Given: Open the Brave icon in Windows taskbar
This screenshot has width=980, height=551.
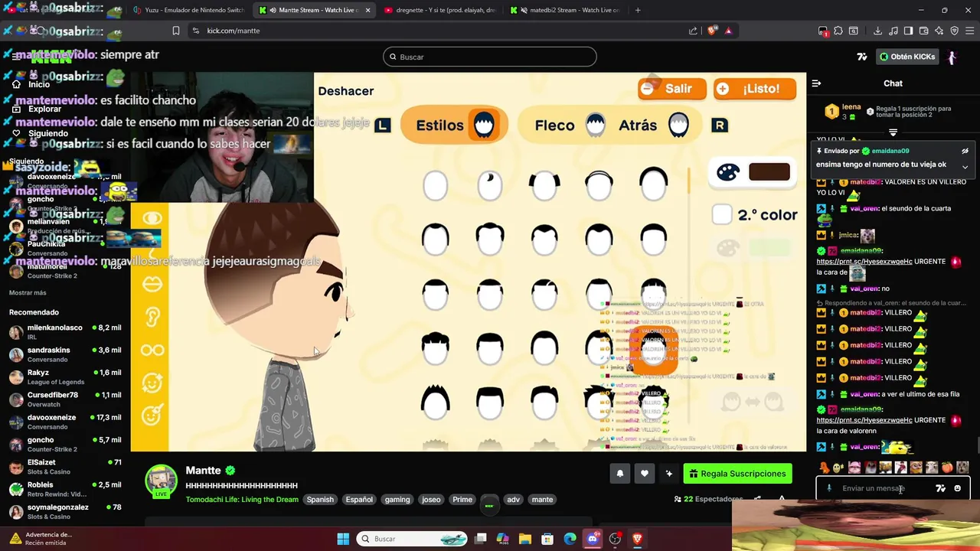Looking at the screenshot, I should click(637, 539).
